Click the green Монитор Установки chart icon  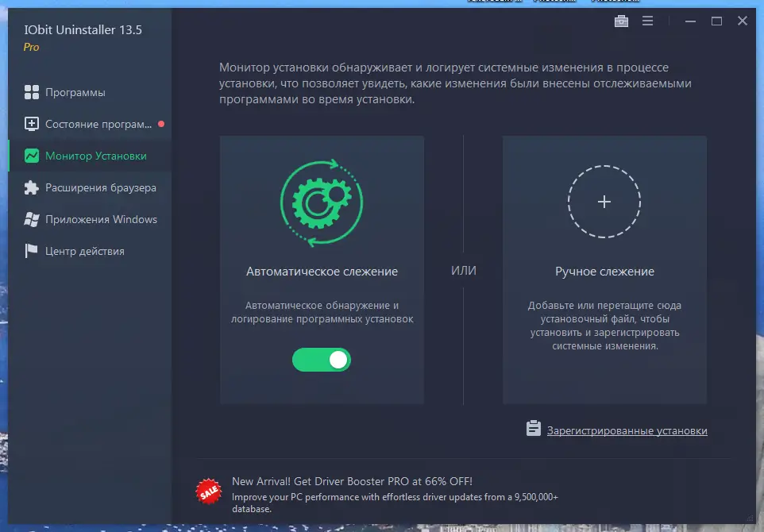coord(32,156)
